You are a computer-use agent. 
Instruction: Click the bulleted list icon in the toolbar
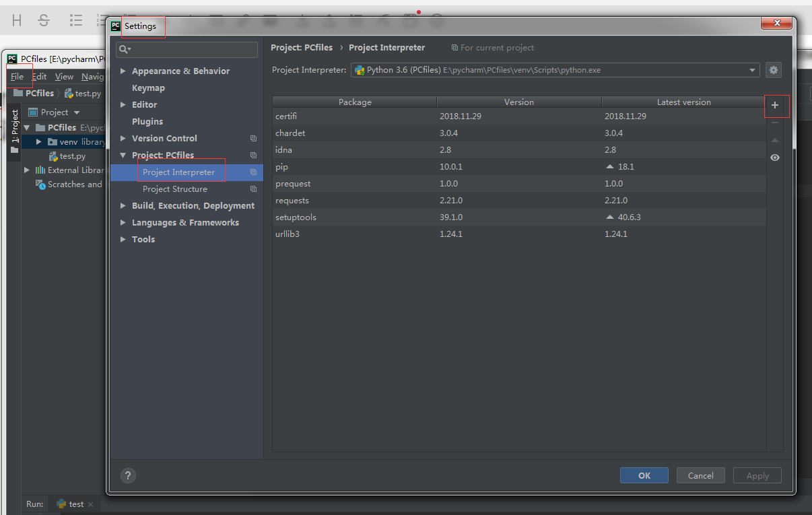(75, 20)
